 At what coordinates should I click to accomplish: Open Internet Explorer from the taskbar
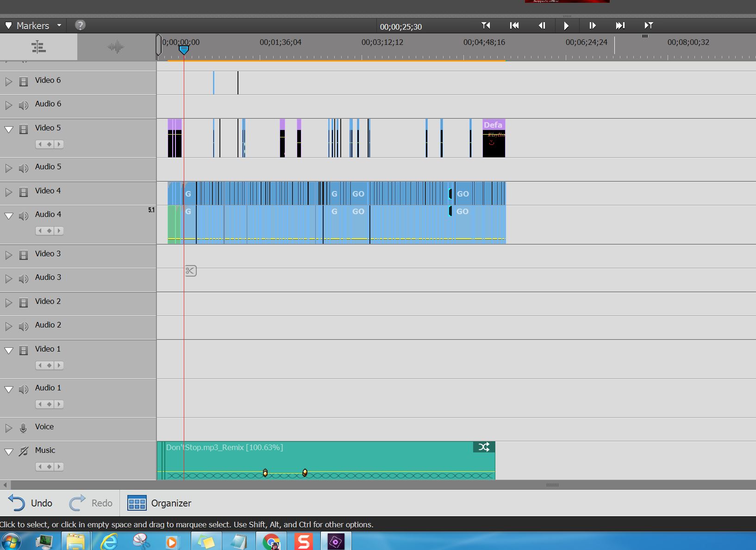[109, 541]
